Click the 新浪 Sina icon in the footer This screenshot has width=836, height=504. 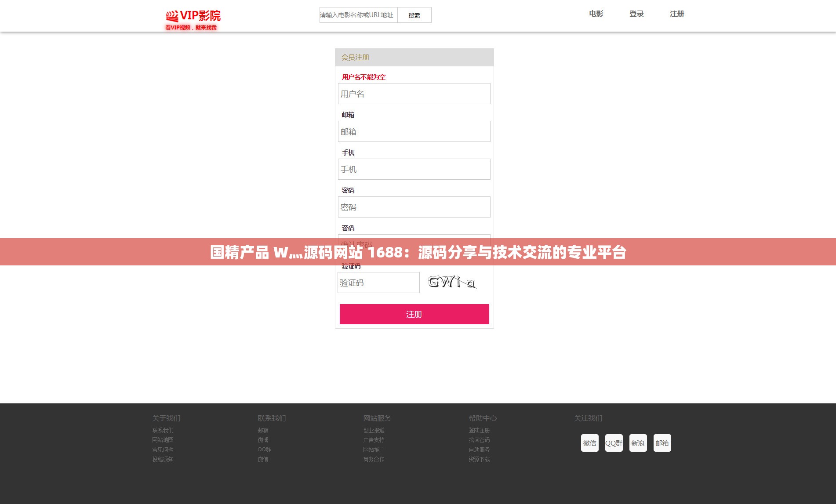click(x=638, y=442)
